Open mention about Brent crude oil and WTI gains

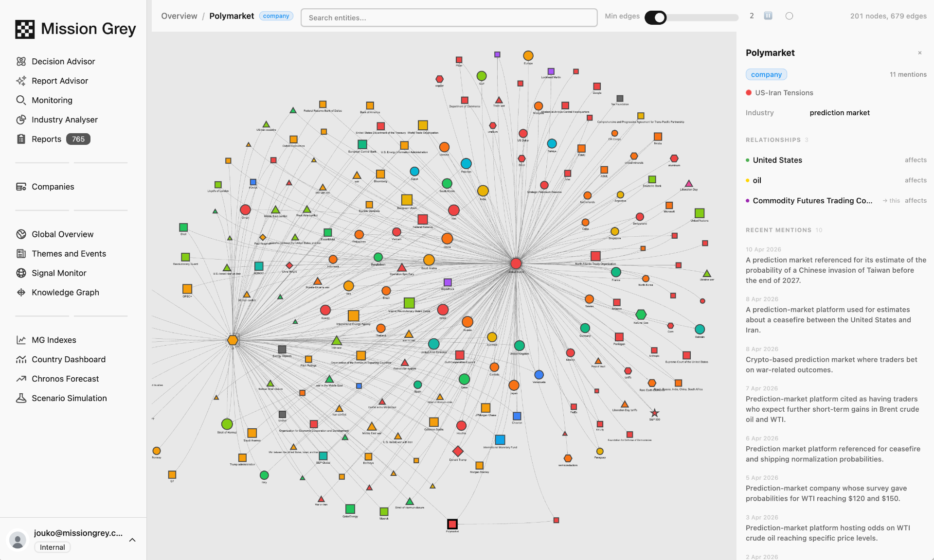(836, 404)
